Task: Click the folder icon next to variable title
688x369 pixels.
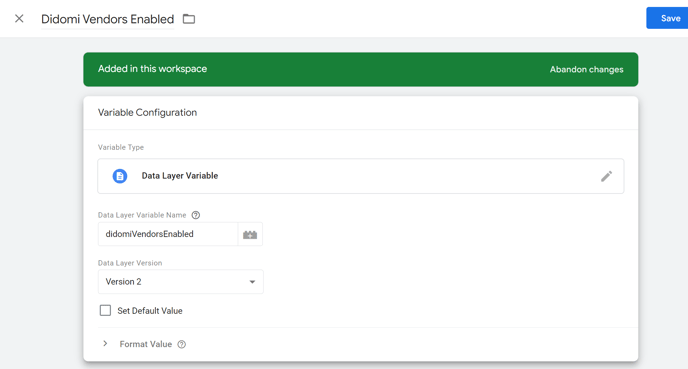Action: click(189, 19)
